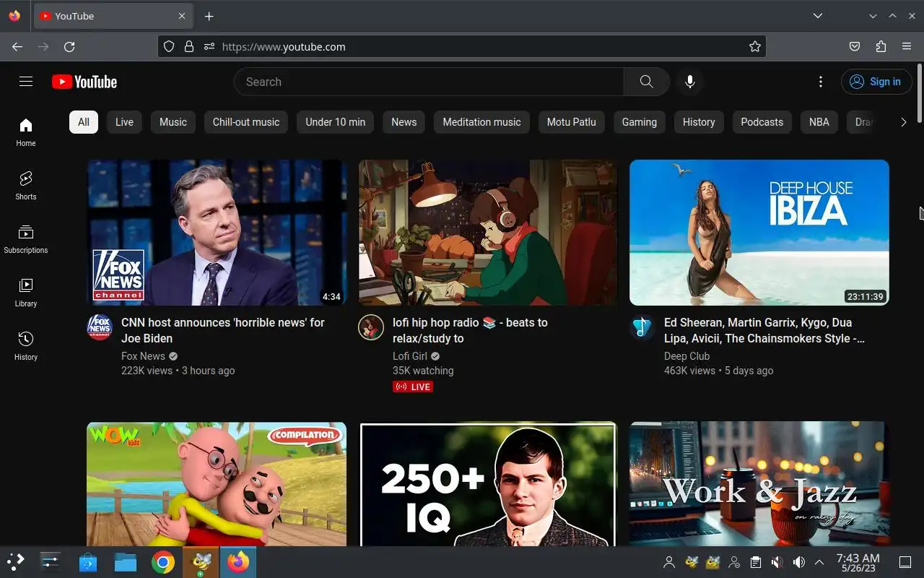924x578 pixels.
Task: Open the Deep House Ibiza thumbnail
Action: tap(759, 233)
